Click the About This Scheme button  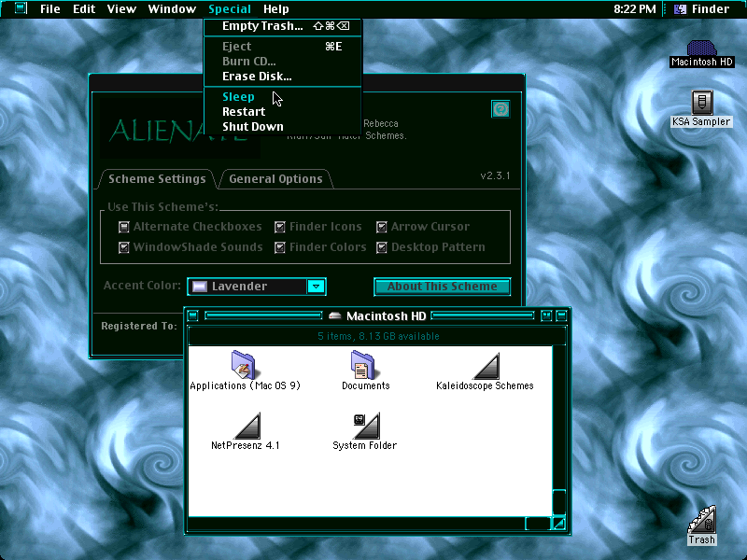pos(442,287)
